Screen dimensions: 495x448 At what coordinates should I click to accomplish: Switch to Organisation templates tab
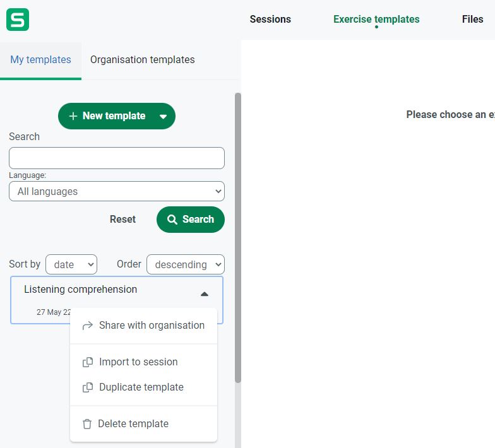point(142,60)
